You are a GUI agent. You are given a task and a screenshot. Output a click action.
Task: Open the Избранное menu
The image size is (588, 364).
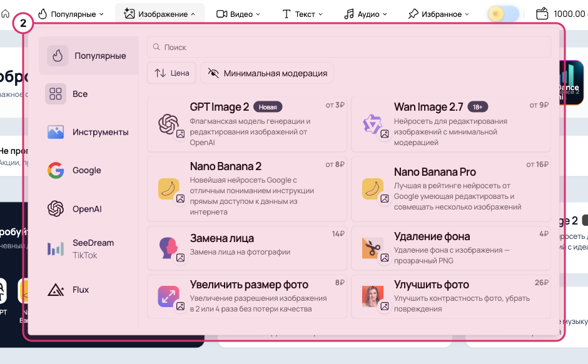point(438,14)
